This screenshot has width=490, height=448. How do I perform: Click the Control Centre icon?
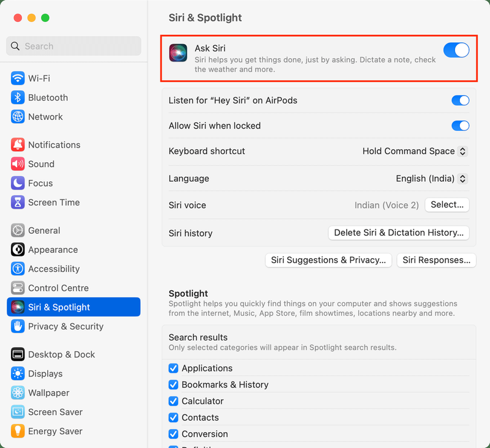pyautogui.click(x=18, y=288)
